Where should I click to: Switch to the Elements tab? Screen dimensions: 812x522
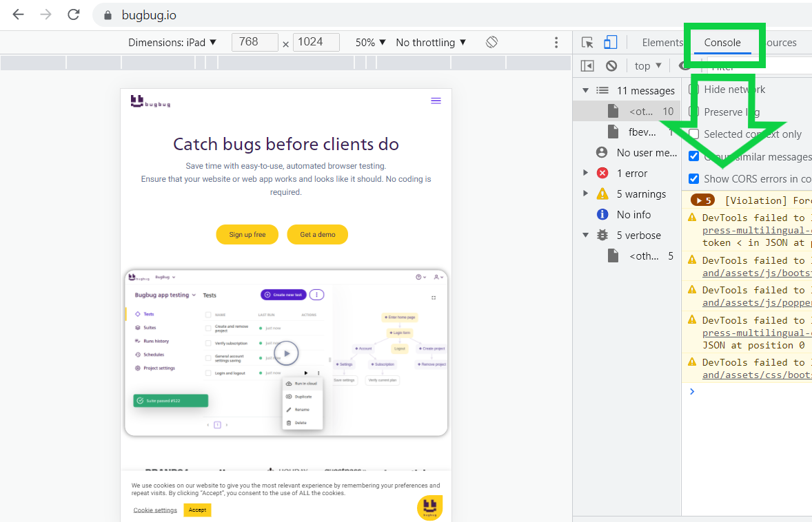[x=662, y=43]
